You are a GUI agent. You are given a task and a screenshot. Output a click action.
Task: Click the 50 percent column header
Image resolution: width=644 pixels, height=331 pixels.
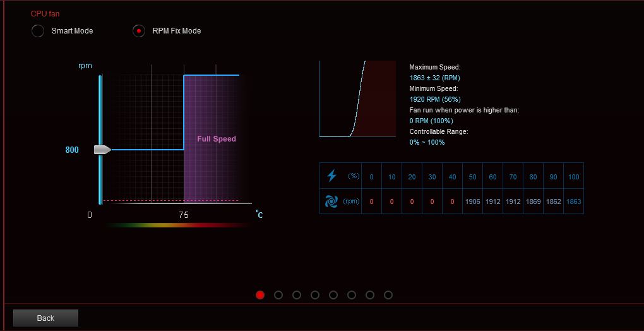pyautogui.click(x=473, y=177)
